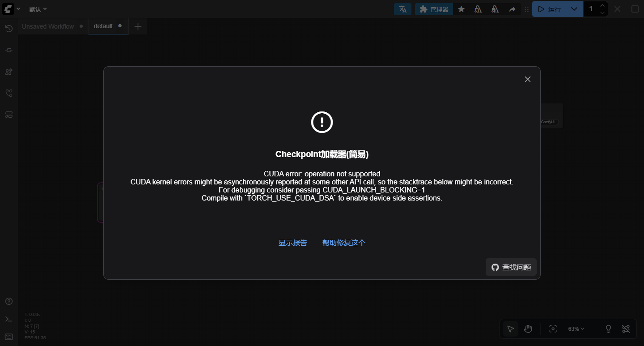644x346 pixels.
Task: Toggle the star favorites button
Action: tap(461, 9)
